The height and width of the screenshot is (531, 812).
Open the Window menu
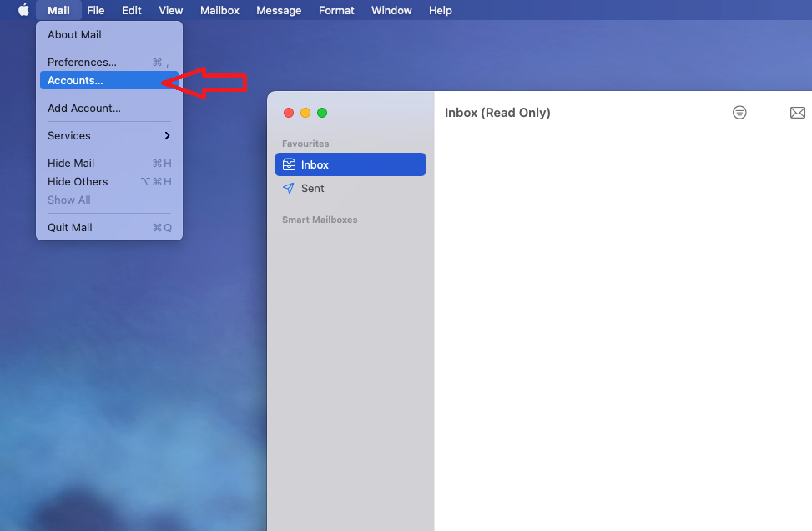pyautogui.click(x=391, y=10)
